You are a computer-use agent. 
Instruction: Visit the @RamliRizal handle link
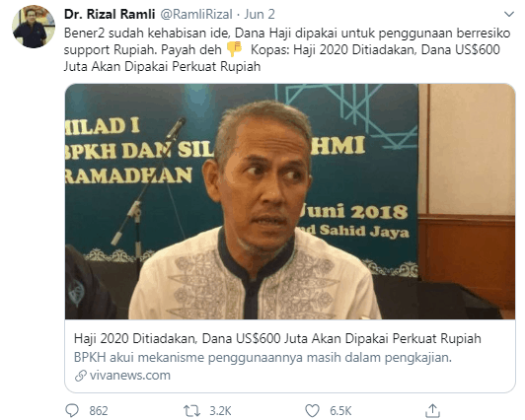coord(196,14)
